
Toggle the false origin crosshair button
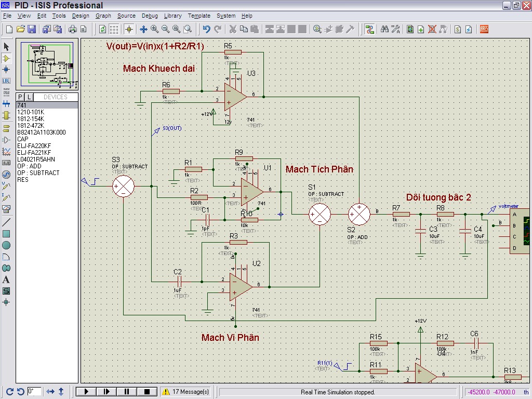(129, 29)
